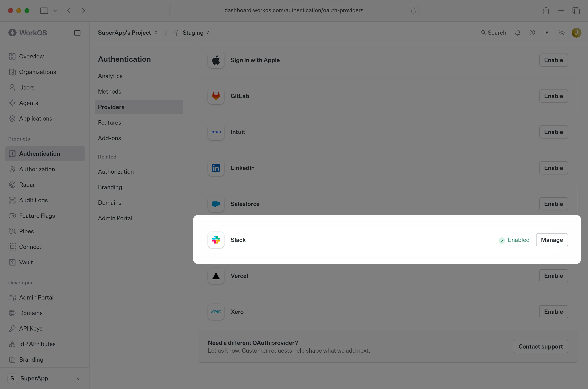588x389 pixels.
Task: Click the Intuit logo icon
Action: pyautogui.click(x=216, y=132)
